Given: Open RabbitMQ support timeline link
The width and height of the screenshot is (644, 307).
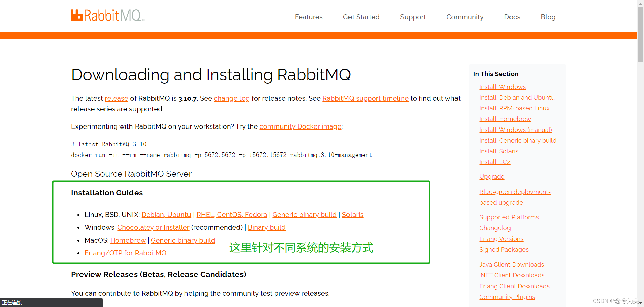Looking at the screenshot, I should pos(365,98).
